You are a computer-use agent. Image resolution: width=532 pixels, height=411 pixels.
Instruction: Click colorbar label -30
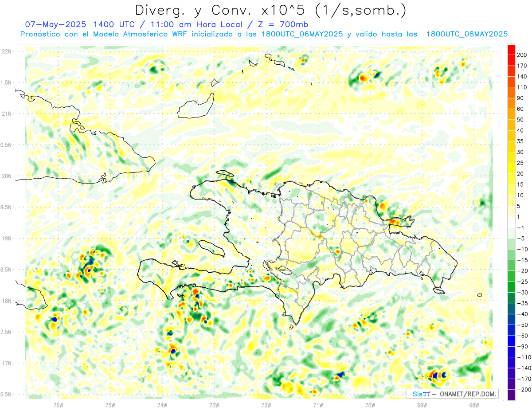tap(522, 293)
